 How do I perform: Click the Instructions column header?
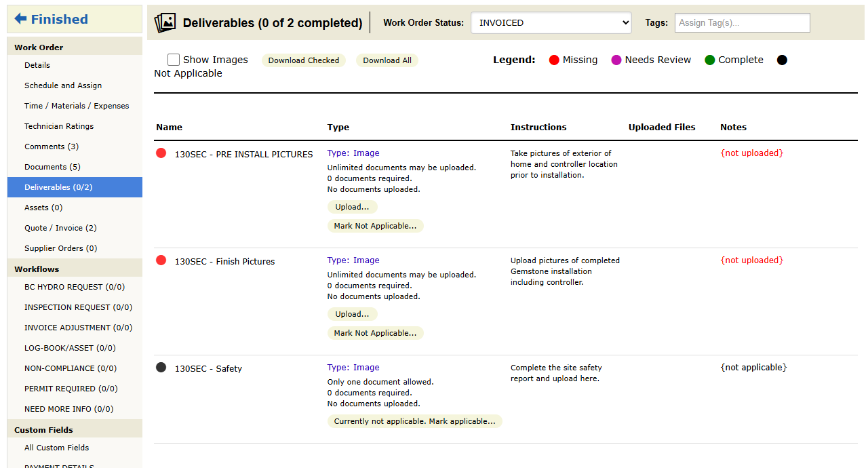coord(538,127)
